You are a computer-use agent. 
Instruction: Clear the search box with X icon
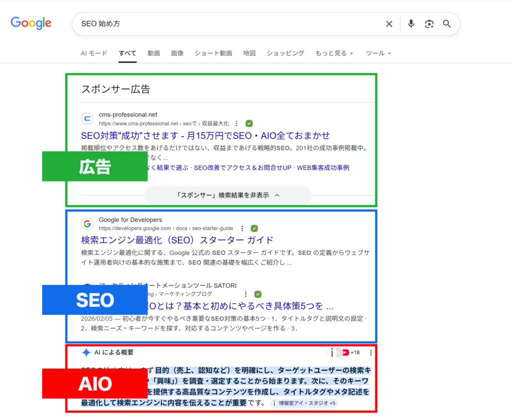click(389, 24)
